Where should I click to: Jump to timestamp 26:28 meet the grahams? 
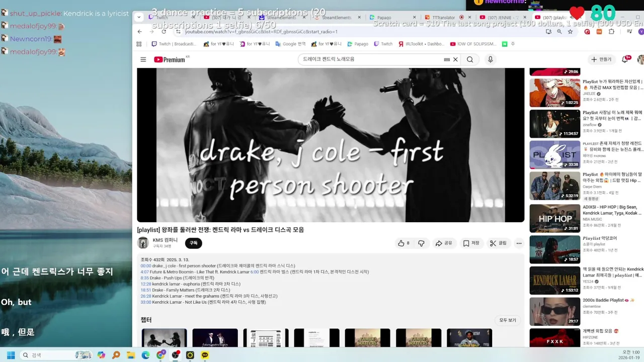[146, 296]
